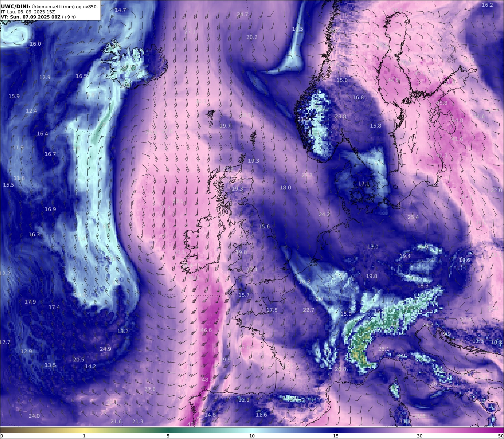Click the '(+9 h)' forecast offset text

coord(69,17)
